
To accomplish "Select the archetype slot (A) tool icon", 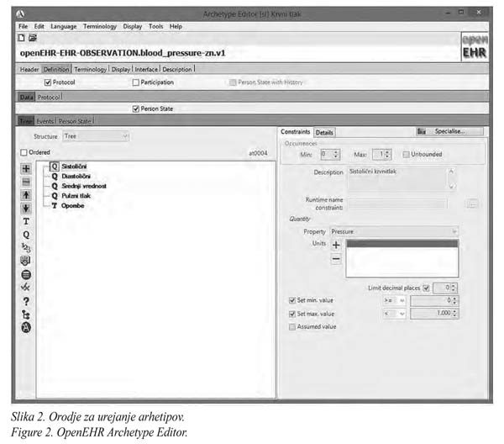I will point(26,327).
